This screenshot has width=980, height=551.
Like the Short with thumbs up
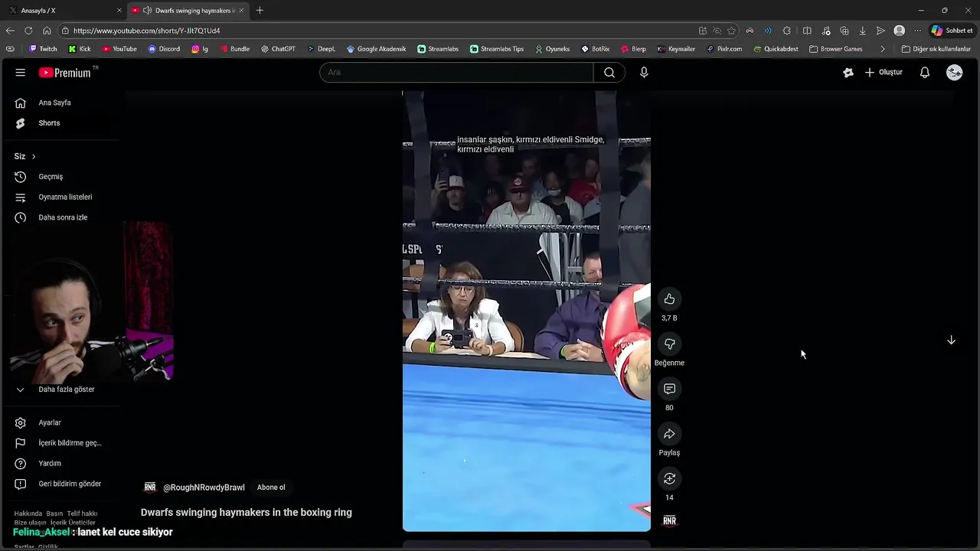coord(669,299)
